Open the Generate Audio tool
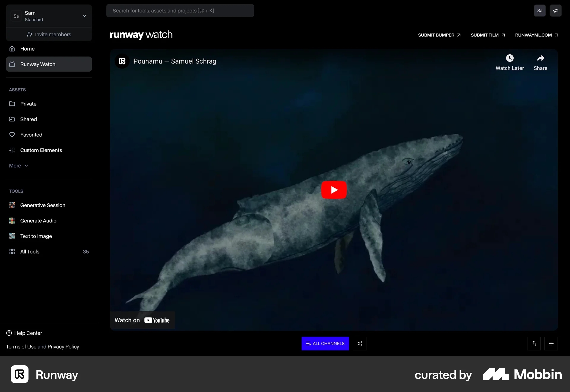 point(38,221)
